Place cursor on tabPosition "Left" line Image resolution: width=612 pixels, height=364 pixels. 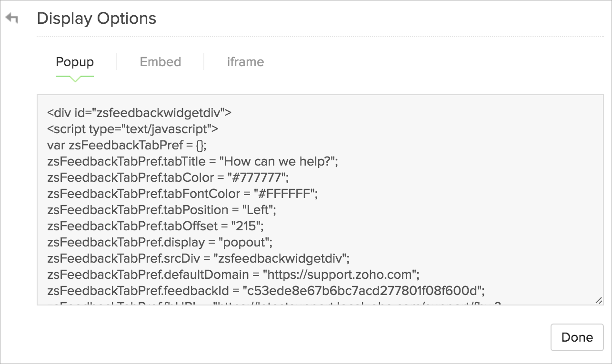161,210
